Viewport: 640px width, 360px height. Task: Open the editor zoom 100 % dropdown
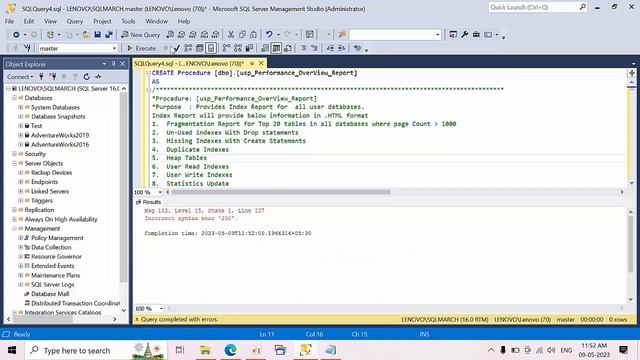160,192
